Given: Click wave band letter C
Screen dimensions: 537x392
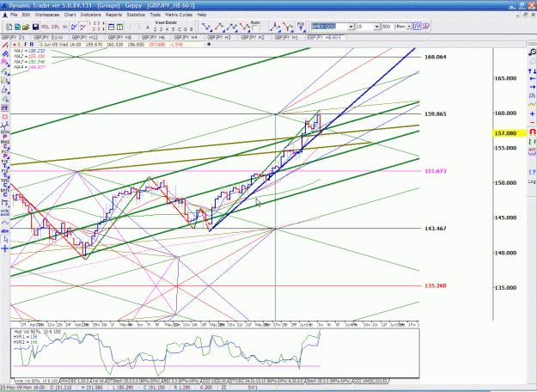Looking at the screenshot, I should tap(179, 29).
